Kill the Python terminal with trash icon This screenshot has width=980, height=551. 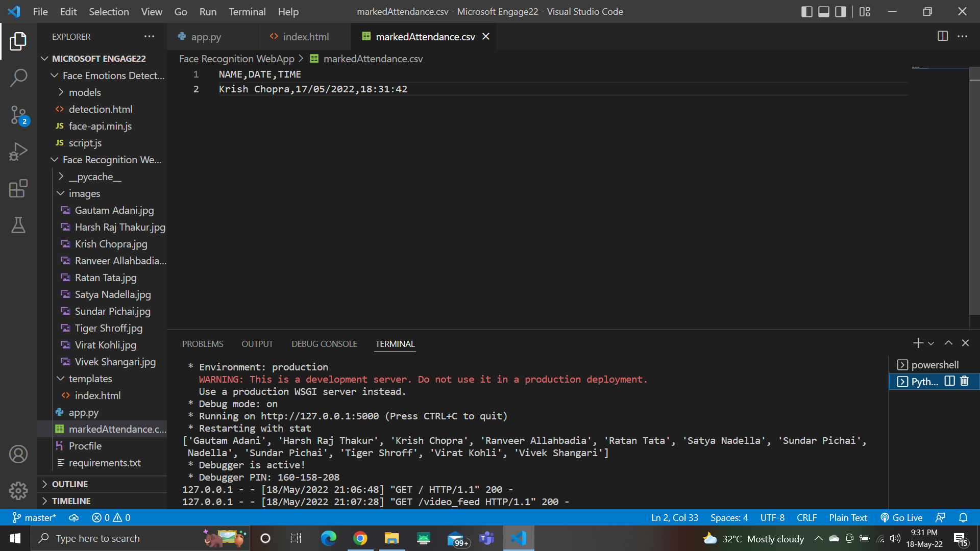pos(964,381)
